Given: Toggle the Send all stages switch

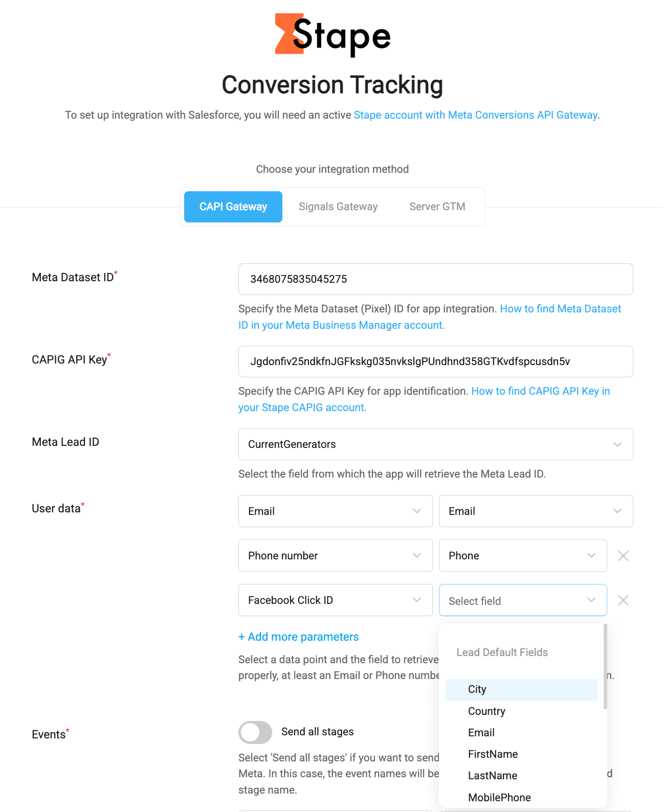Looking at the screenshot, I should 255,732.
